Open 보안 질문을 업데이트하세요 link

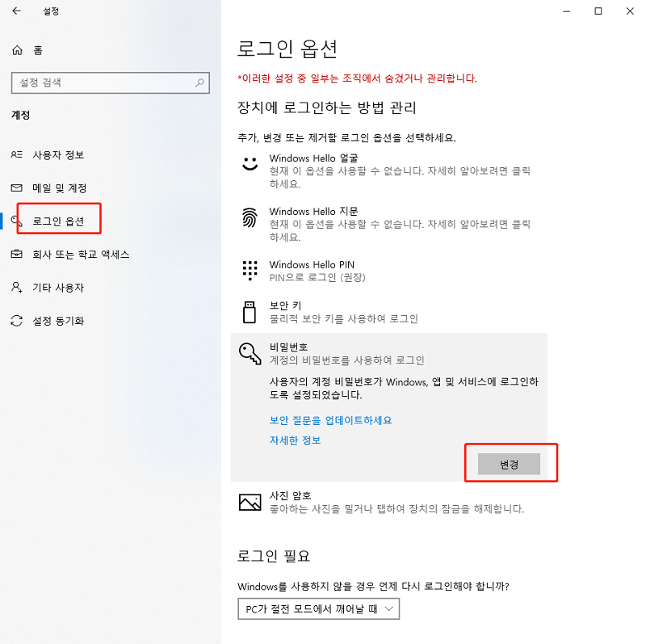click(x=330, y=420)
